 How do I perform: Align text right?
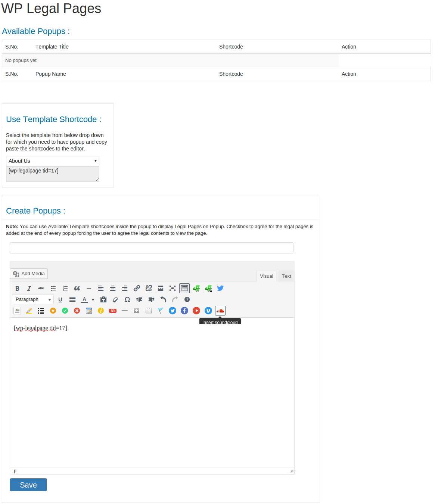125,288
